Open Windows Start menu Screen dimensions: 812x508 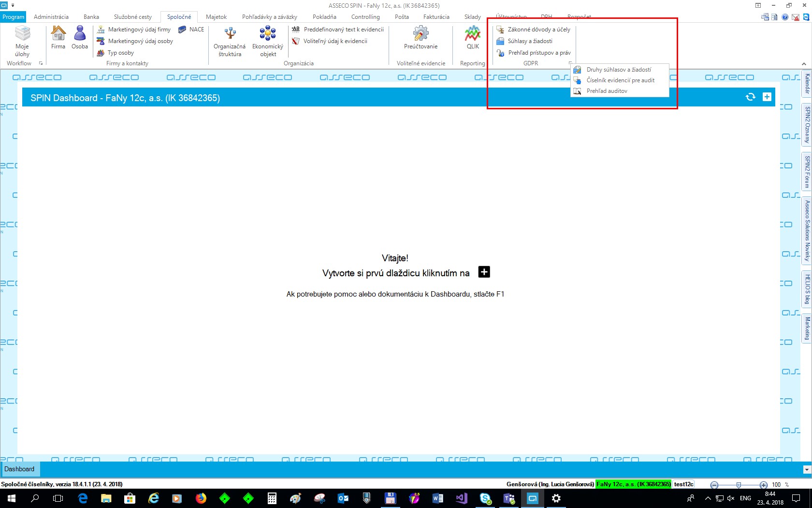(x=11, y=498)
